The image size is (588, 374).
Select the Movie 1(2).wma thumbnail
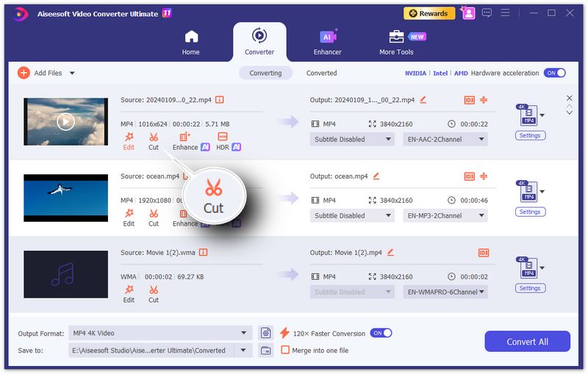point(65,274)
